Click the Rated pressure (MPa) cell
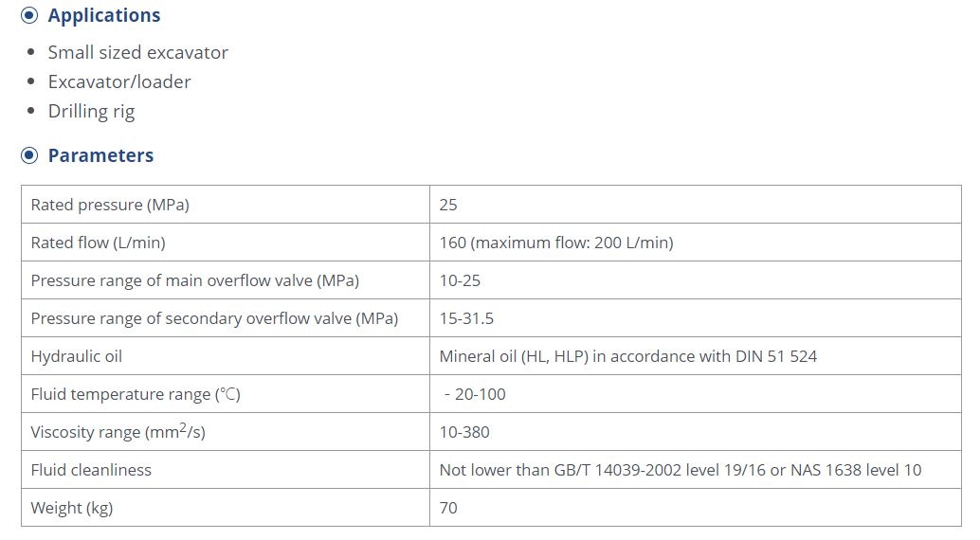The height and width of the screenshot is (540, 980). click(226, 205)
